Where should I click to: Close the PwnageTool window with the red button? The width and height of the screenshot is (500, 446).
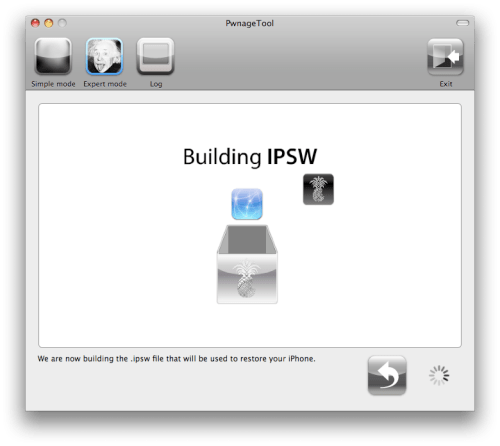[x=35, y=23]
